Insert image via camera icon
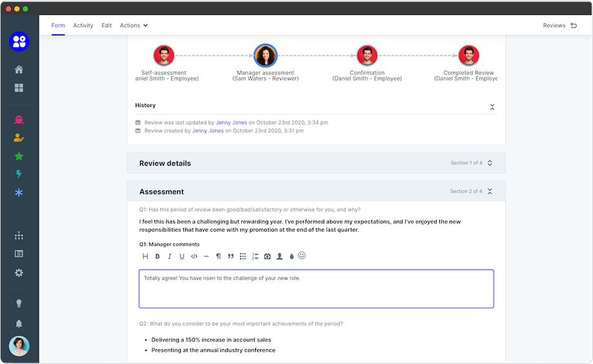Viewport: 593px width, 364px height. point(267,256)
